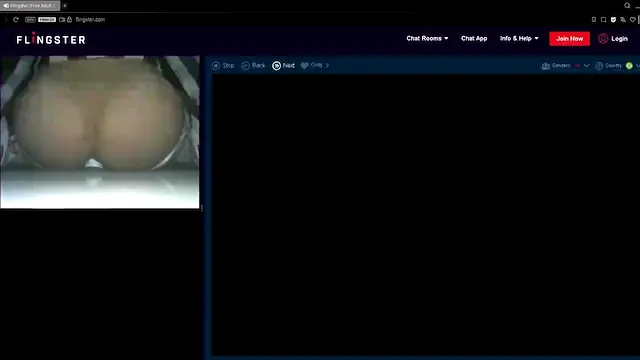Reload the page with browser refresh icon

[x=16, y=19]
